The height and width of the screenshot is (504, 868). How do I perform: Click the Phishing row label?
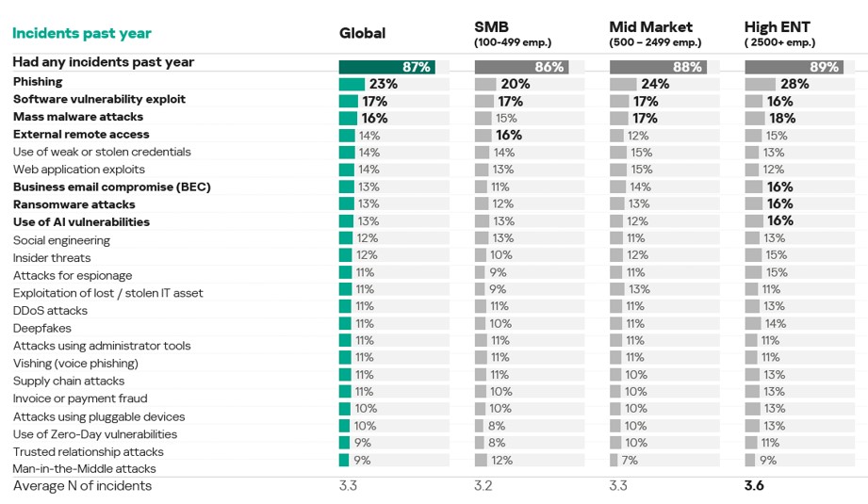(x=38, y=82)
